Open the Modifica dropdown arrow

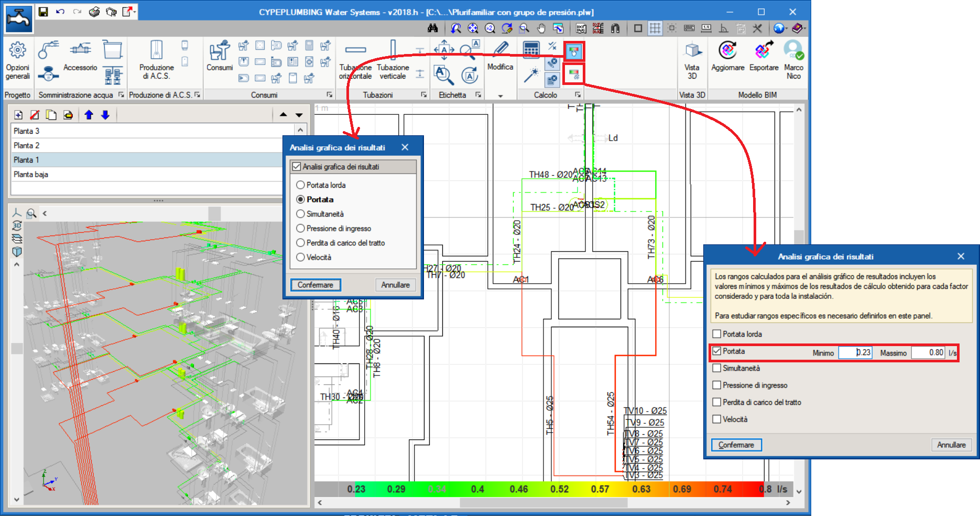pos(500,96)
